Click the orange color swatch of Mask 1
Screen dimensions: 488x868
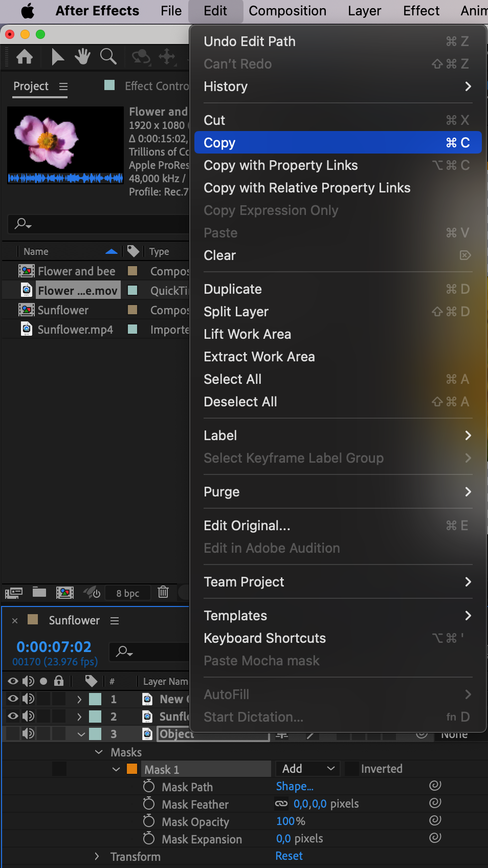132,769
